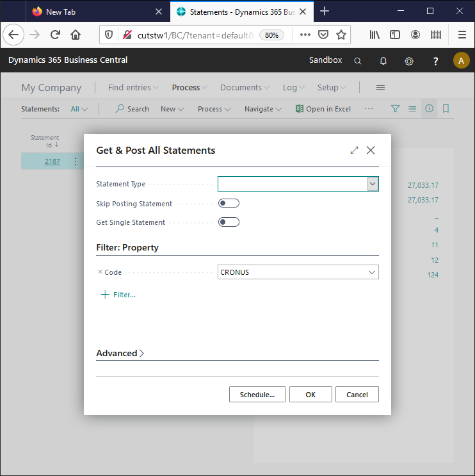This screenshot has width=475, height=476.
Task: Toggle the filter pane funnel icon
Action: coord(395,109)
